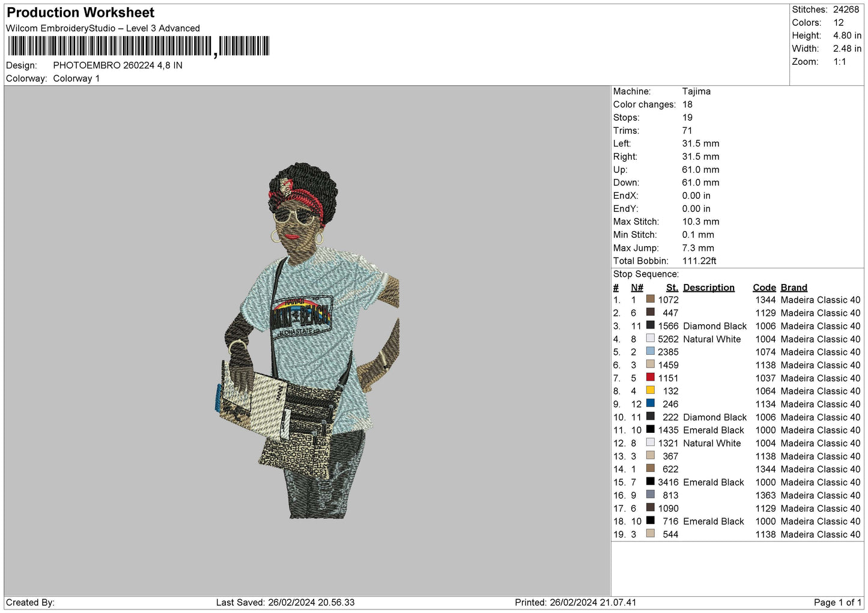The width and height of the screenshot is (868, 613).
Task: Click the Stitches value 24268
Action: (x=846, y=10)
